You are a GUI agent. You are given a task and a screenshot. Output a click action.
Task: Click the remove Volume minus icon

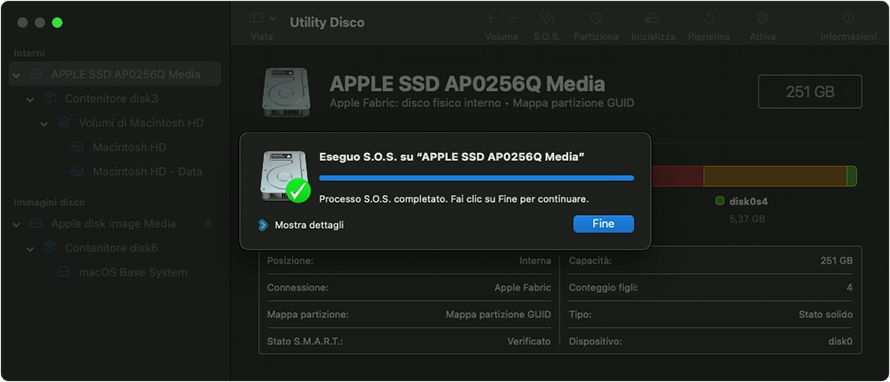[513, 18]
